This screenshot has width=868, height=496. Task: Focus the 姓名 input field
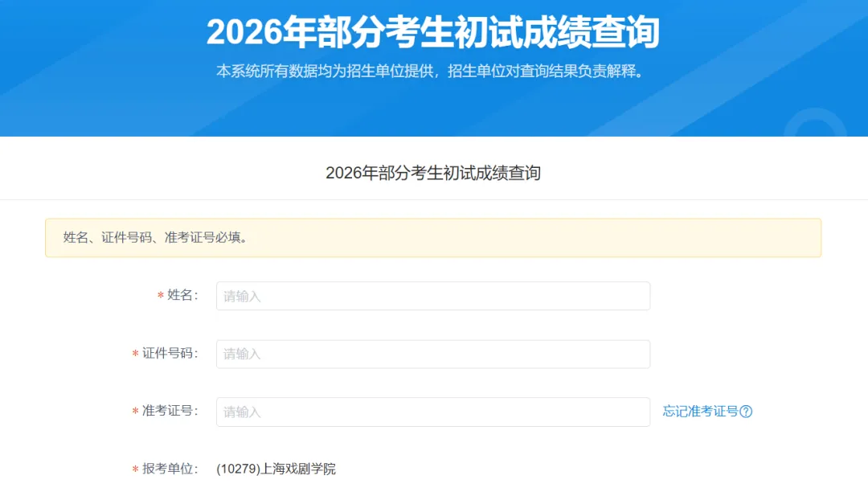click(x=433, y=296)
